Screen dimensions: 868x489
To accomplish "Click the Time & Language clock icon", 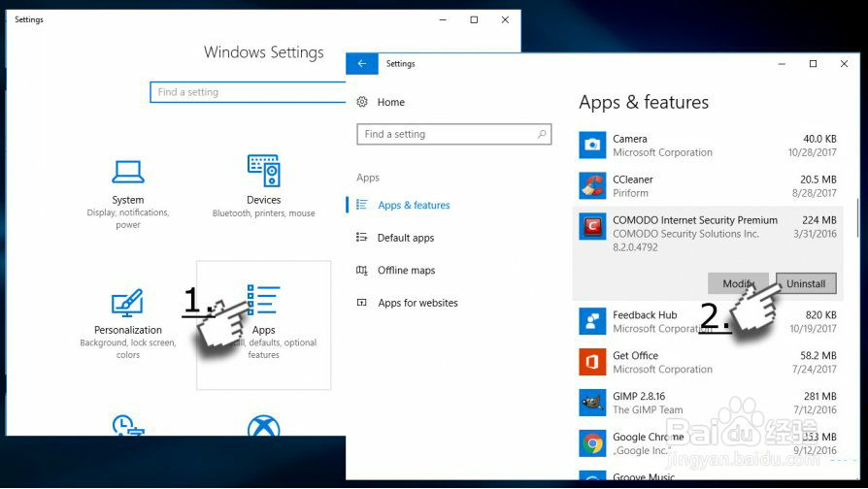I will pyautogui.click(x=128, y=425).
